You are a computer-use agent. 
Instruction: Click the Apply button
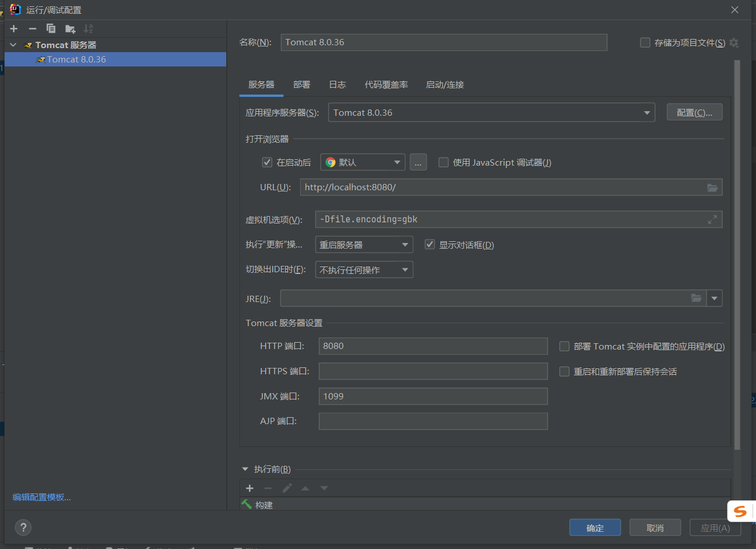click(x=715, y=528)
